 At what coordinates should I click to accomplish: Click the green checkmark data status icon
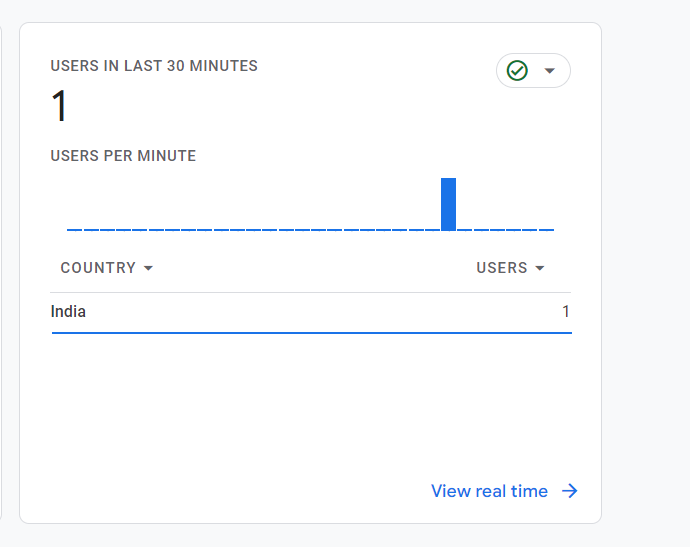pos(517,71)
